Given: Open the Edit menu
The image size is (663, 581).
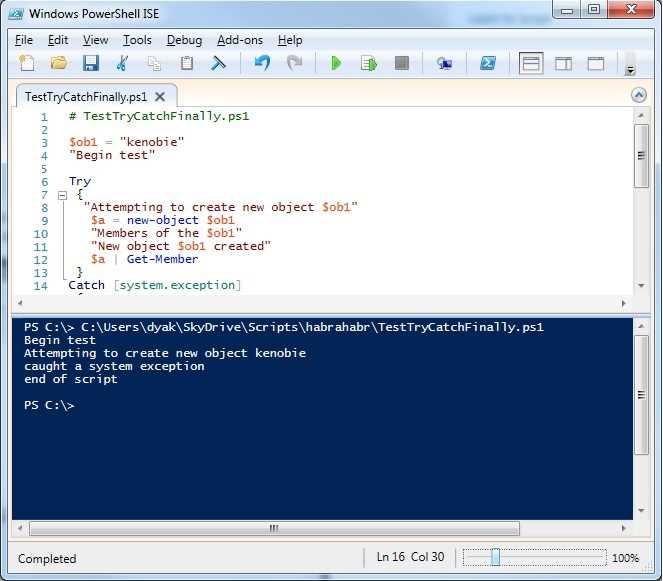Looking at the screenshot, I should tap(58, 40).
